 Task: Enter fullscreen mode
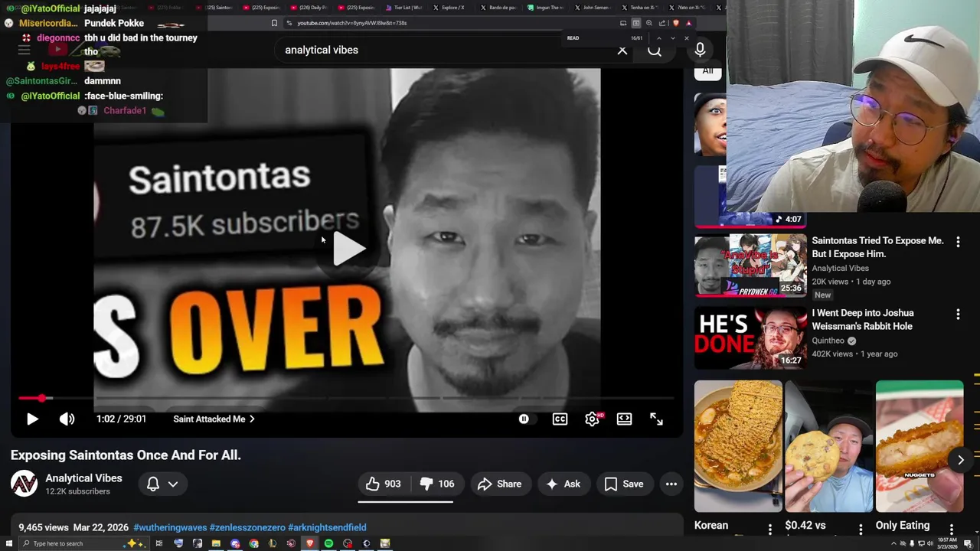click(x=657, y=419)
